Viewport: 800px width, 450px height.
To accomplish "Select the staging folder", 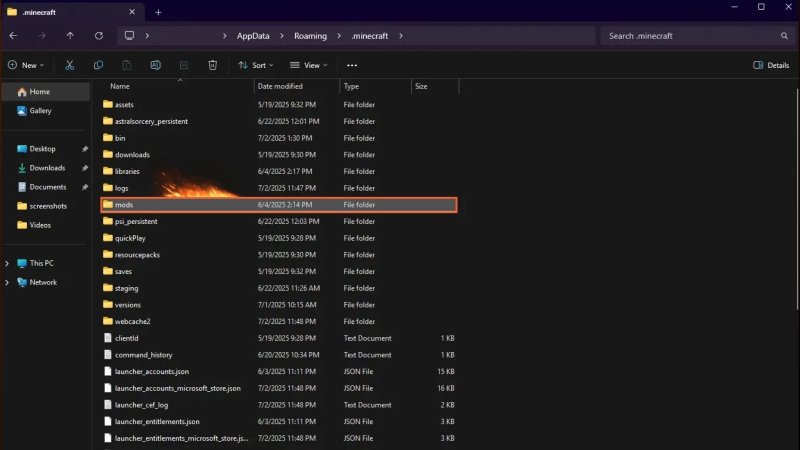I will coord(279,288).
